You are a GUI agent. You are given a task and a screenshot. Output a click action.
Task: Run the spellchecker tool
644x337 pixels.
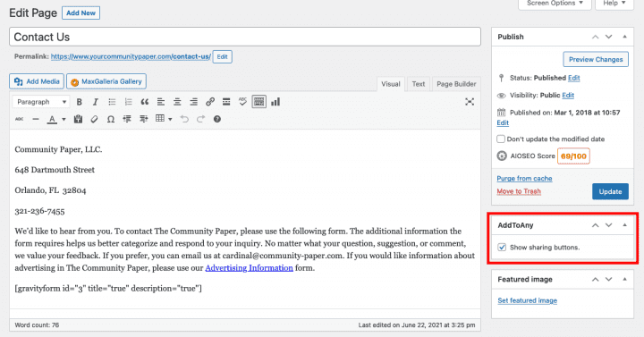pyautogui.click(x=242, y=102)
